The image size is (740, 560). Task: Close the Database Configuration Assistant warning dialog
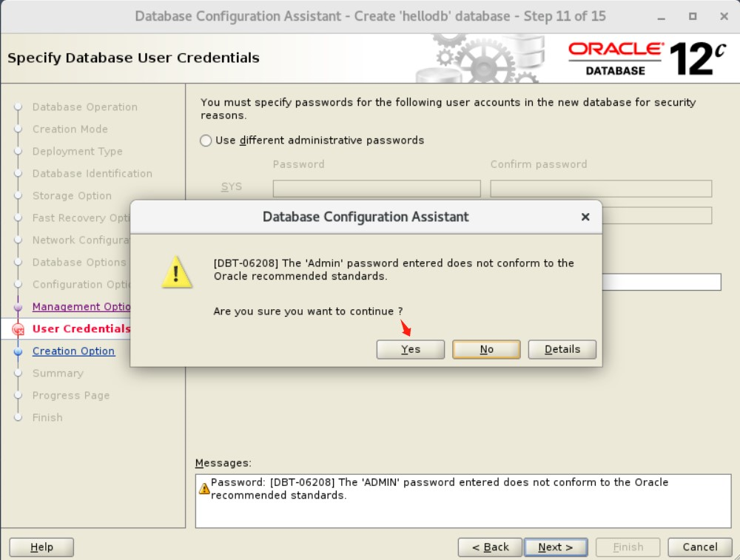coord(585,217)
